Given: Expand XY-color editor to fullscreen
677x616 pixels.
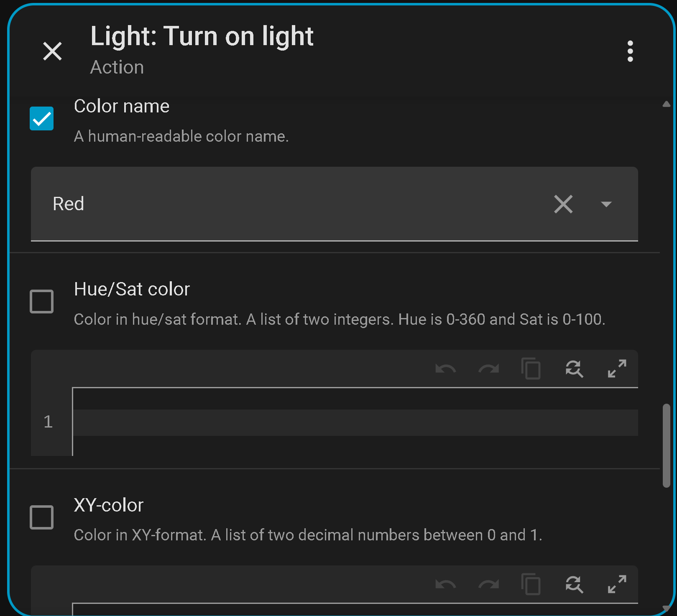Looking at the screenshot, I should click(x=617, y=585).
